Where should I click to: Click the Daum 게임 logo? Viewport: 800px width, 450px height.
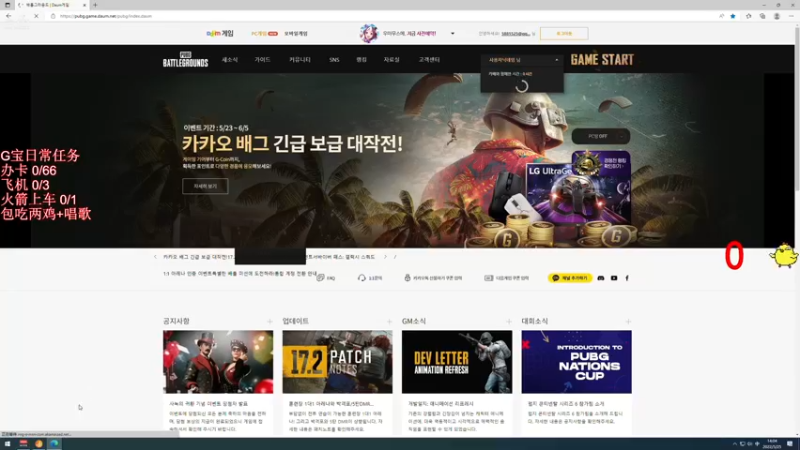(220, 33)
